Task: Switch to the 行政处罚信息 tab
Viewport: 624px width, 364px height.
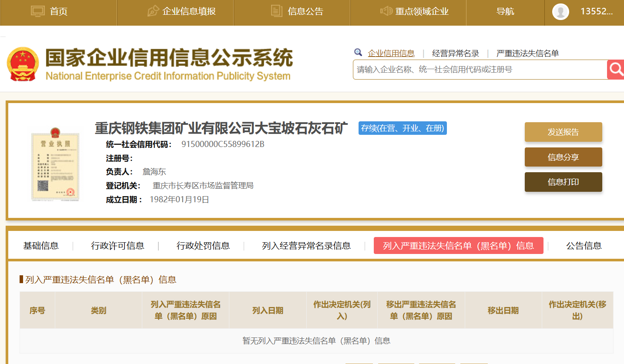Action: coord(203,246)
